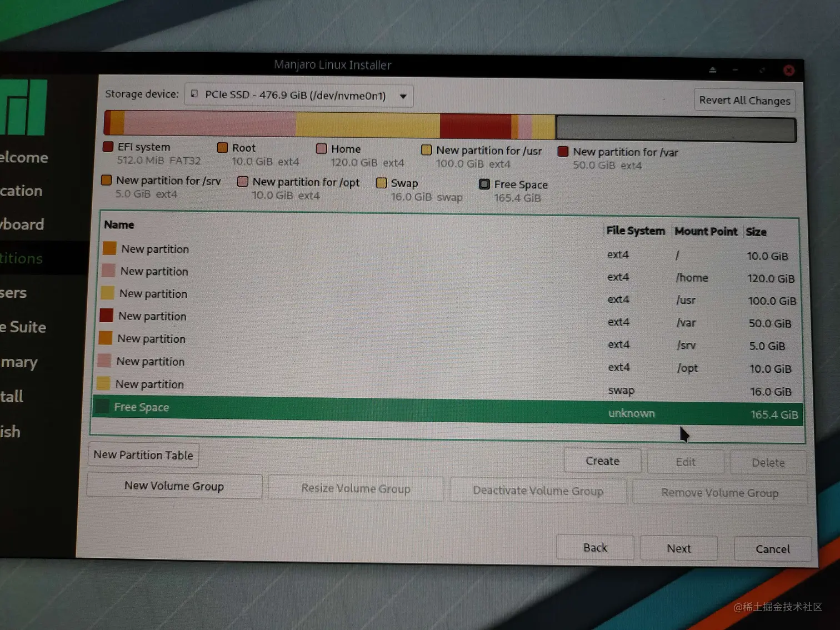Click Home legend color swatch

321,148
